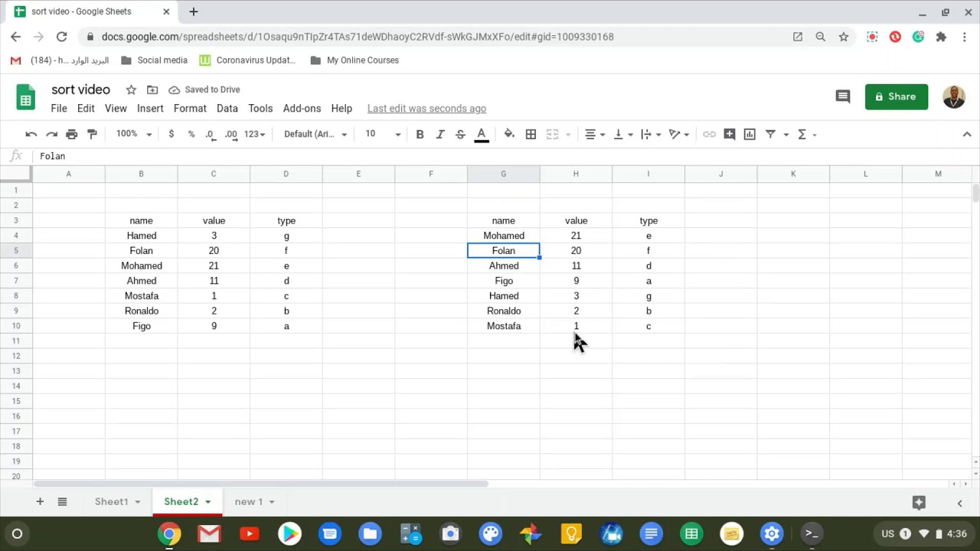Open a new browser tab
980x551 pixels.
(x=194, y=11)
